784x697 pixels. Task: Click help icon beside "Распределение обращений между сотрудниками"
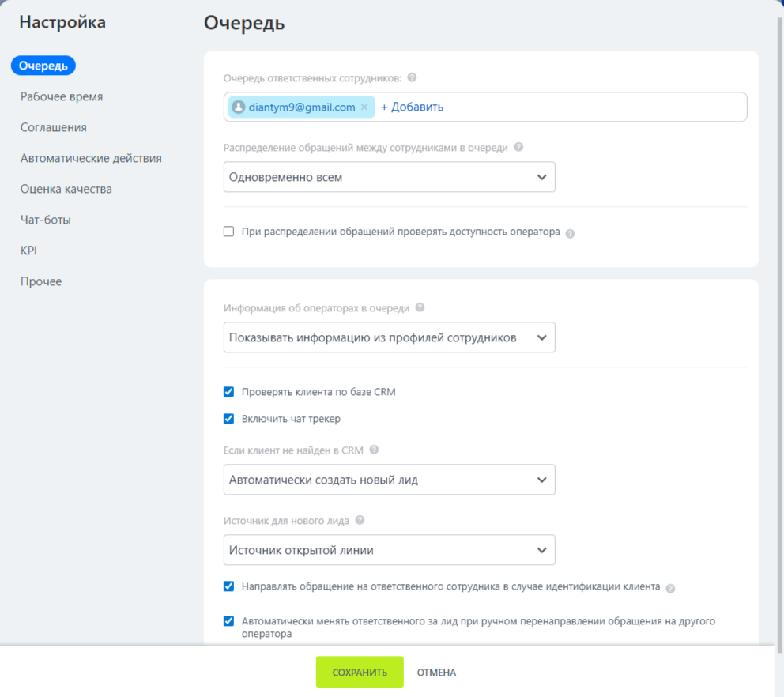(x=518, y=148)
